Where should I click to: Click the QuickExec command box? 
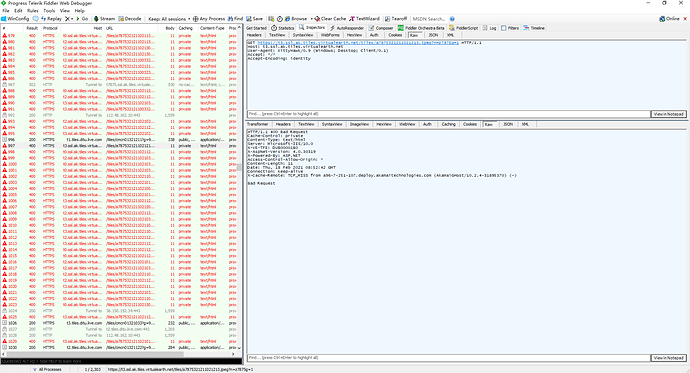point(121,361)
